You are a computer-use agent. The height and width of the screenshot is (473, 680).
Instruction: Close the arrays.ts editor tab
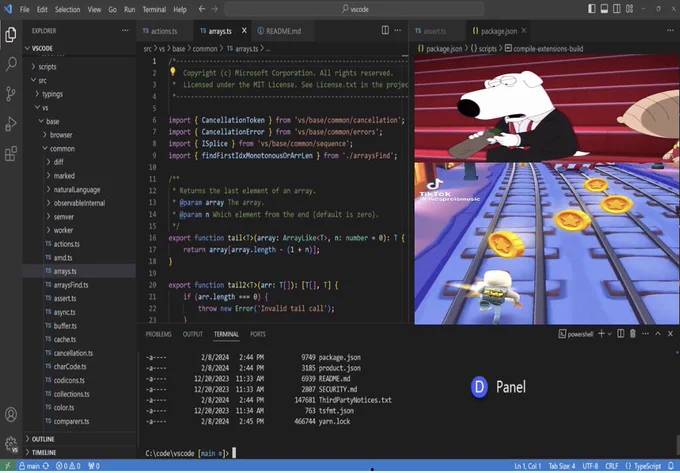click(x=244, y=30)
